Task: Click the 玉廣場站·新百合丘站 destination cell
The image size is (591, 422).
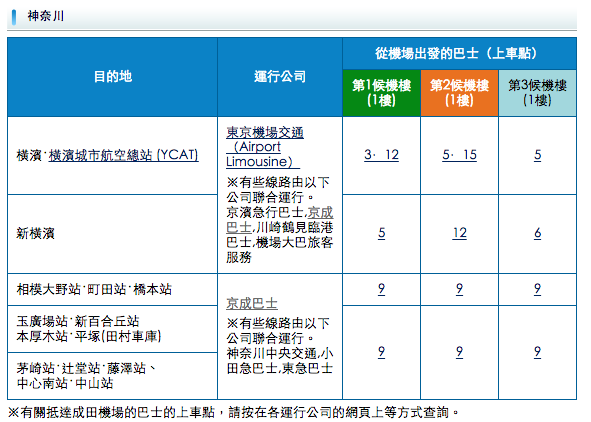Action: click(x=113, y=329)
